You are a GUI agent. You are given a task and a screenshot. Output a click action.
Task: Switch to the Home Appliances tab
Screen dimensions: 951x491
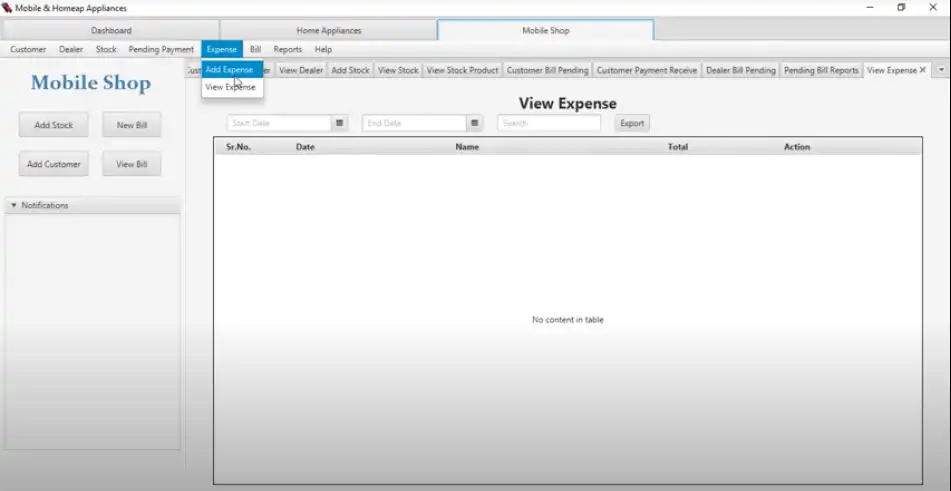328,30
